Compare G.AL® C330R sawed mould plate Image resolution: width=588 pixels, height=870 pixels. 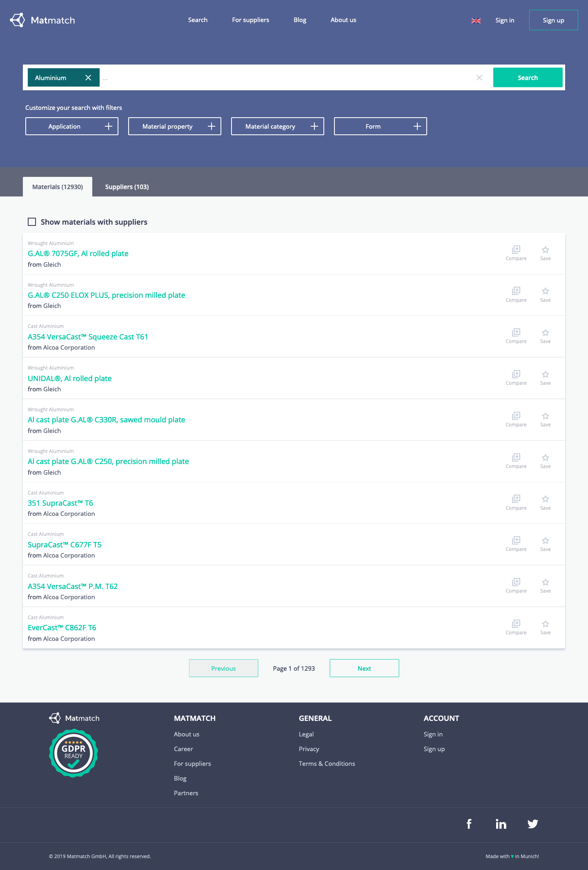pos(516,419)
